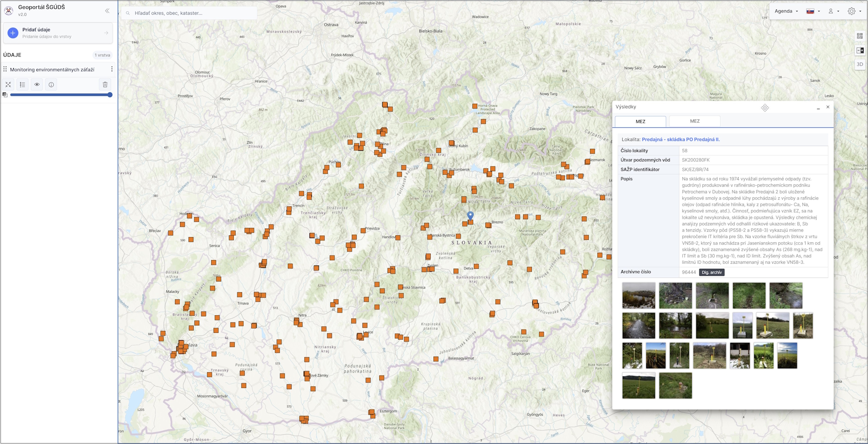Switch to the second MEZ tab
Image resolution: width=868 pixels, height=444 pixels.
(x=694, y=121)
